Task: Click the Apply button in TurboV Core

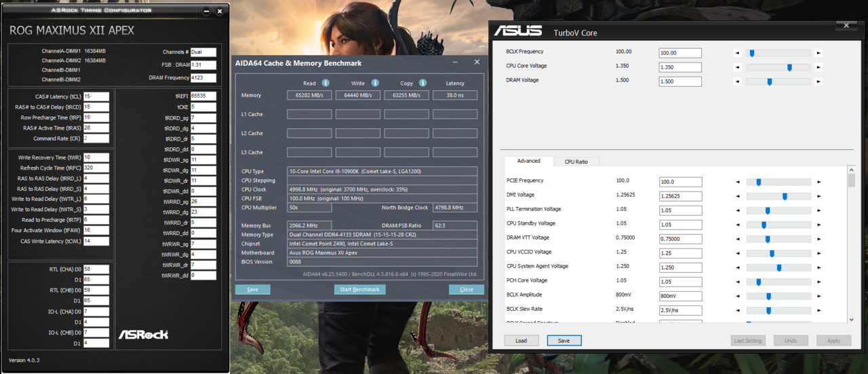Action: tap(833, 340)
